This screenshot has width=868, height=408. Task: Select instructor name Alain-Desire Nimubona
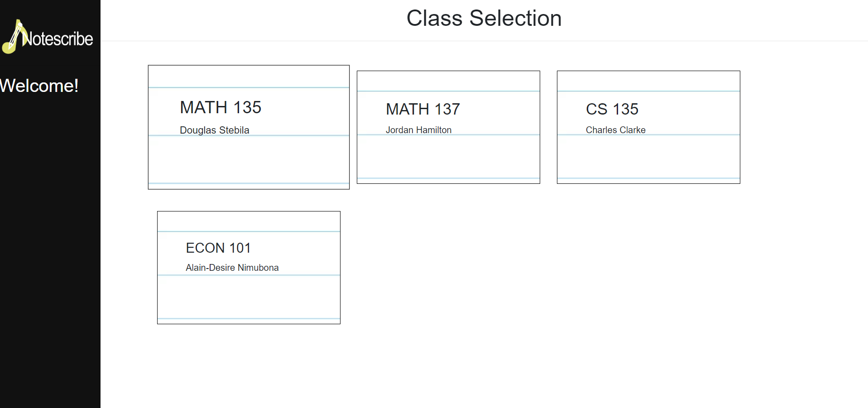point(232,268)
